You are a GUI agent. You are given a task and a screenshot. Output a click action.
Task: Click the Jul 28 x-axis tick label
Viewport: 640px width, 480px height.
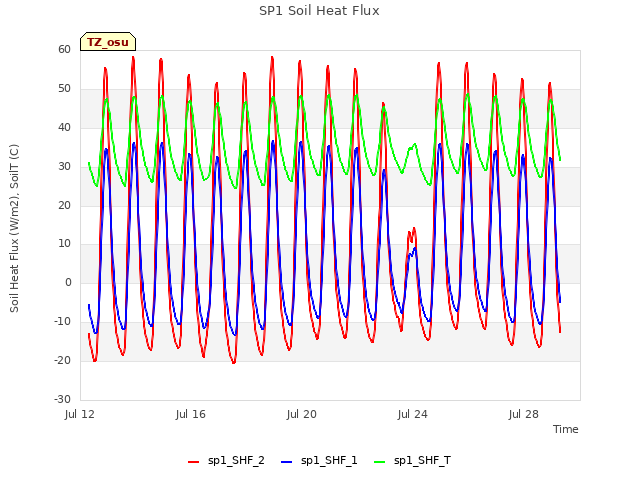click(524, 414)
